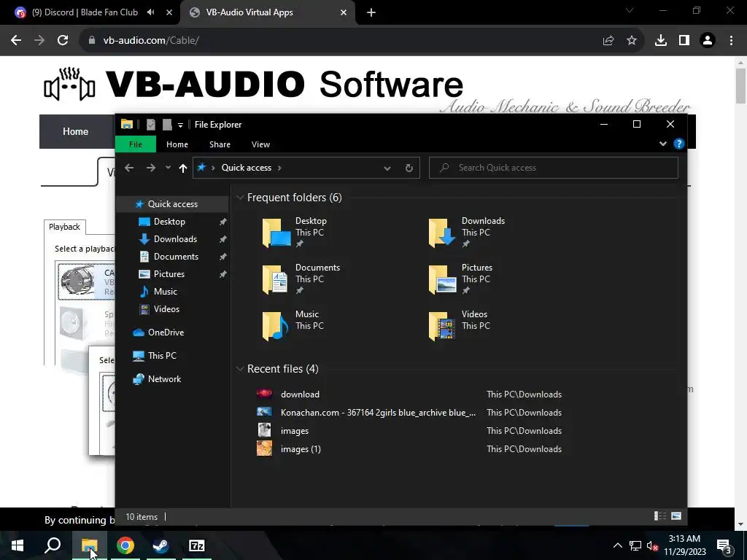Screen dimensions: 747x560
Task: Select the Music frequent folder icon
Action: tap(276, 326)
